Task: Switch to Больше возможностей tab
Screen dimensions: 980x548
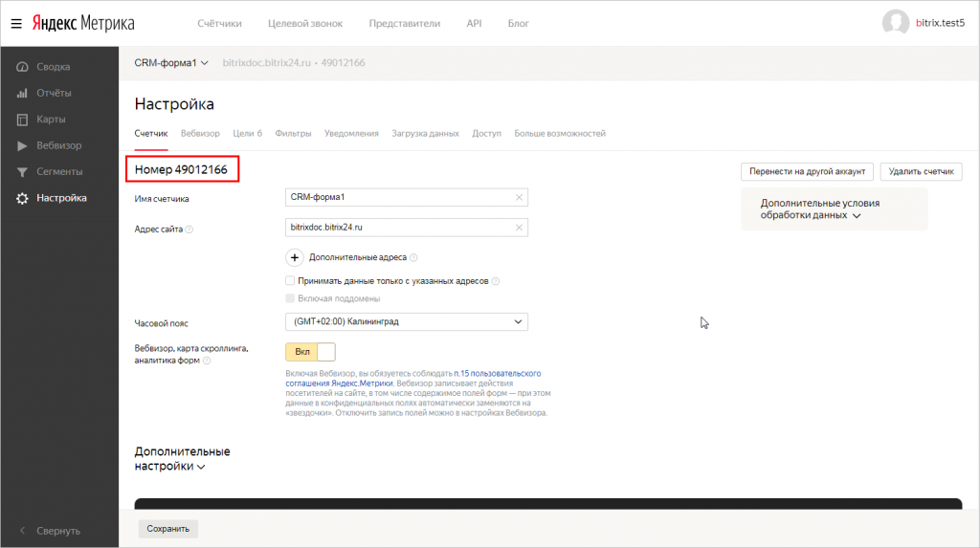Action: click(560, 134)
